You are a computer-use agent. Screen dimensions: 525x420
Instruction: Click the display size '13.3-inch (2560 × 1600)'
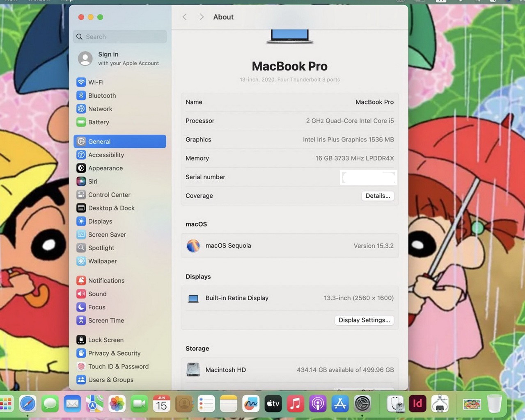coord(359,298)
